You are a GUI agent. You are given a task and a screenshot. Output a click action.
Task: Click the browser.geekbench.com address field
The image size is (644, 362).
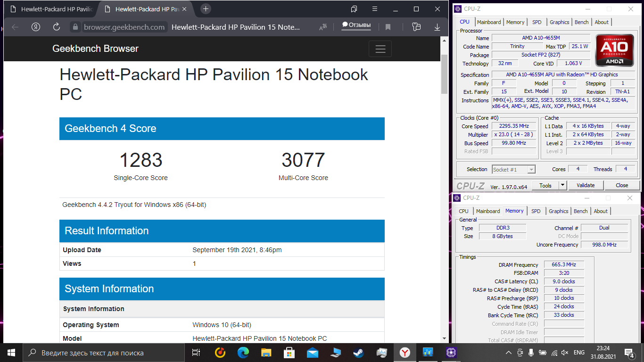124,27
